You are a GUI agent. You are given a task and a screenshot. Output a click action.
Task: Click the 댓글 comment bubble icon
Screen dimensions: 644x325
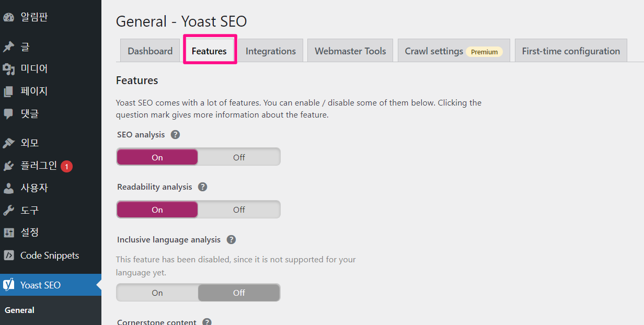coord(8,113)
